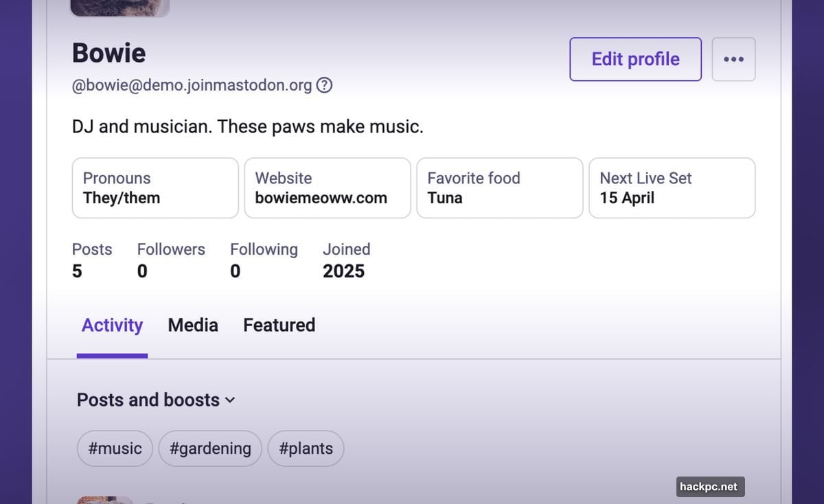The image size is (824, 504).
Task: Select the #plants hashtag chip
Action: tap(306, 448)
